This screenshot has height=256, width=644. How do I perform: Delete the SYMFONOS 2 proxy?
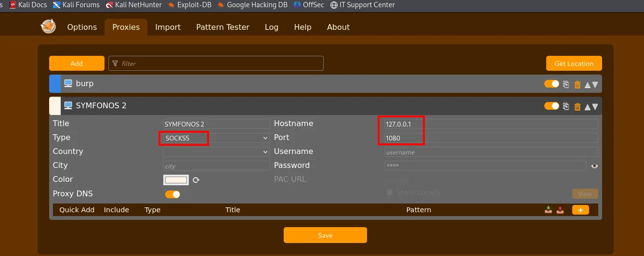[578, 106]
